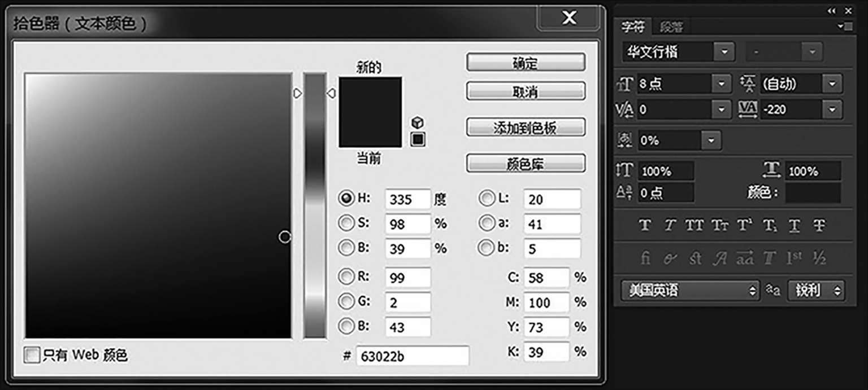Click the 取消 button
This screenshot has height=390, width=868.
click(526, 91)
